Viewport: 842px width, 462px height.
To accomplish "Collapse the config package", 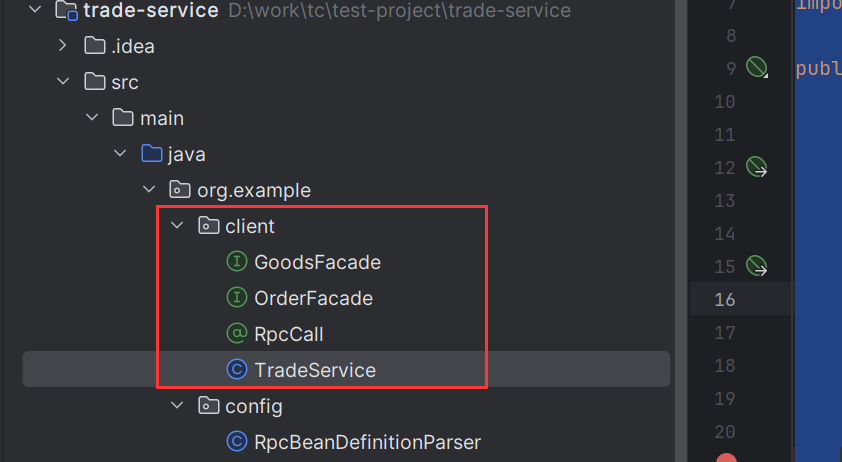I will (177, 406).
